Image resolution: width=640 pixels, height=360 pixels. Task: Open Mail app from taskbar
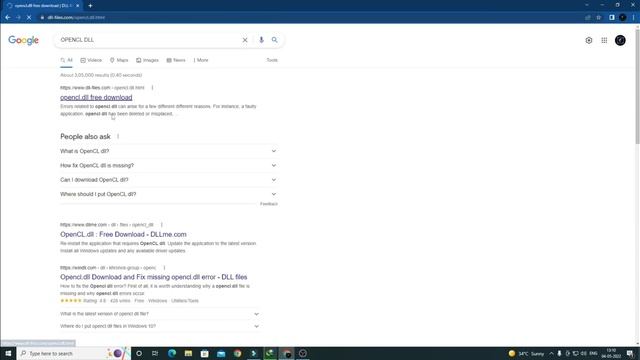click(221, 353)
